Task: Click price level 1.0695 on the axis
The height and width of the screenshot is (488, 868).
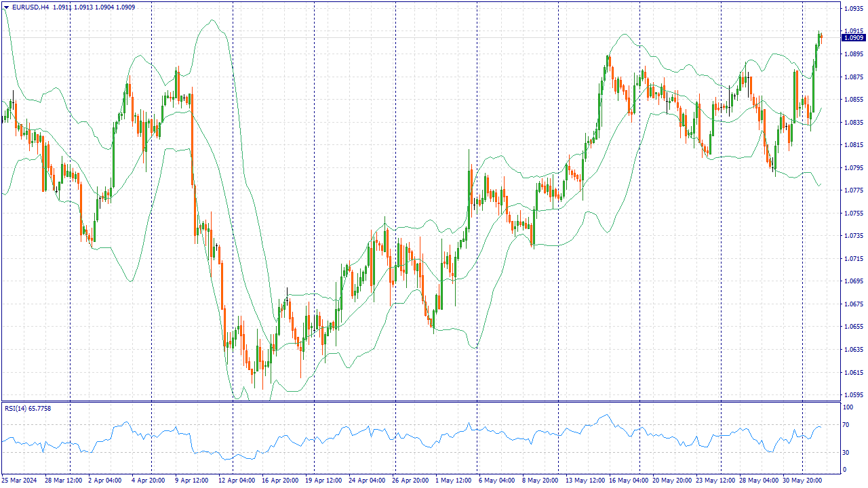Action: tap(853, 281)
